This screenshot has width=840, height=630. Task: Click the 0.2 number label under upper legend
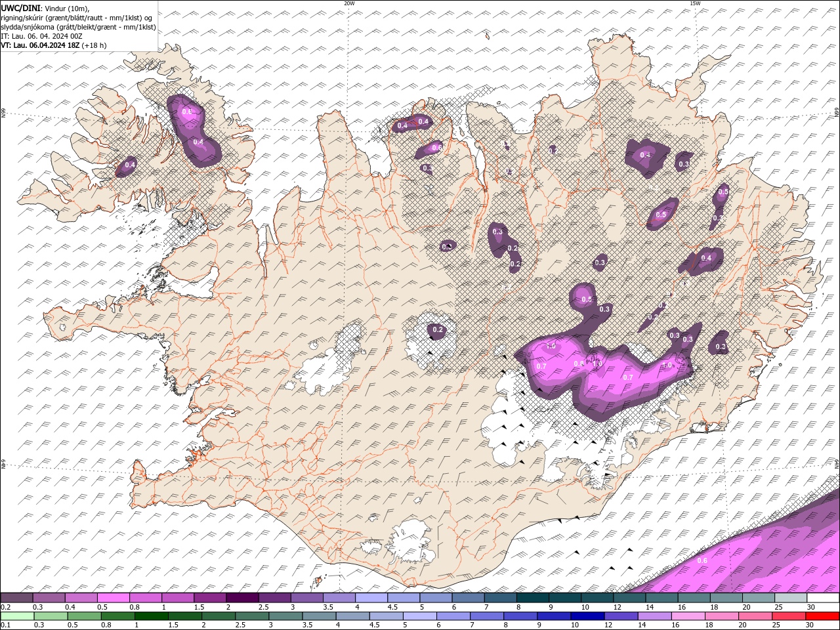[x=5, y=607]
